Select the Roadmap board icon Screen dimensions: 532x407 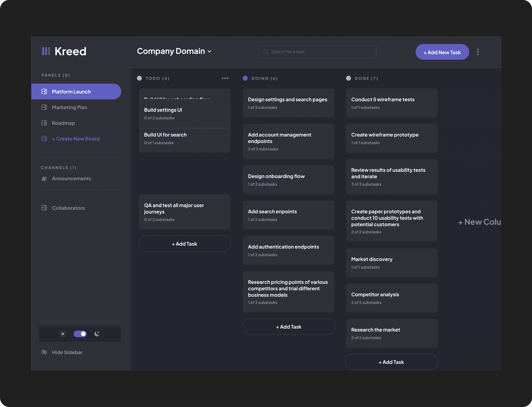[x=44, y=123]
